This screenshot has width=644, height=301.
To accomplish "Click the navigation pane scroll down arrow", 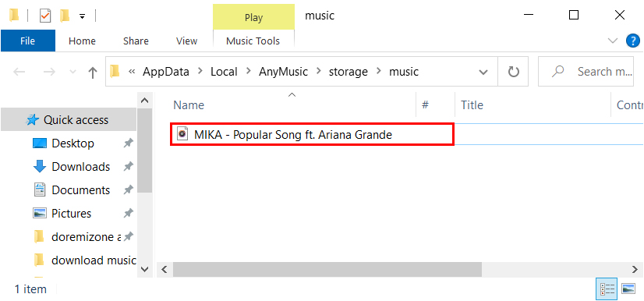I will point(144,269).
